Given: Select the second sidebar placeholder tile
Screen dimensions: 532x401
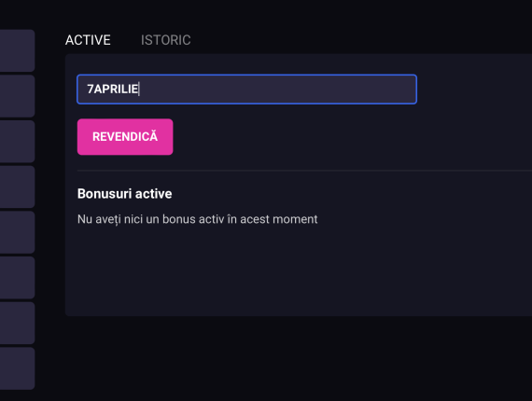Looking at the screenshot, I should [17, 96].
